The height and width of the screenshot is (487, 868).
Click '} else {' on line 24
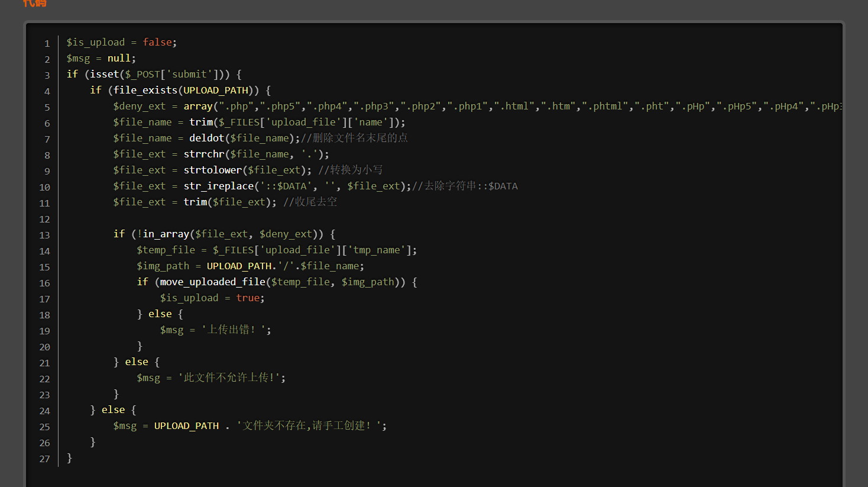(x=113, y=409)
